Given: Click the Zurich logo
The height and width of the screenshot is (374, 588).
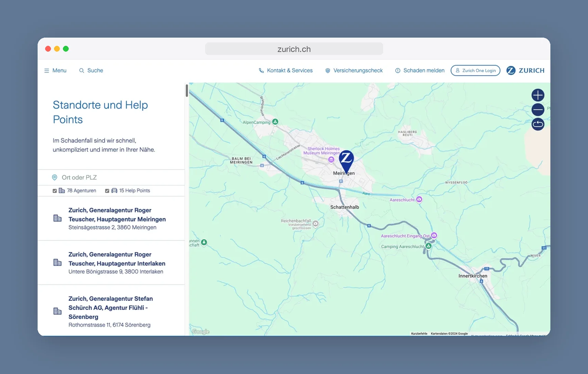Looking at the screenshot, I should coord(525,70).
